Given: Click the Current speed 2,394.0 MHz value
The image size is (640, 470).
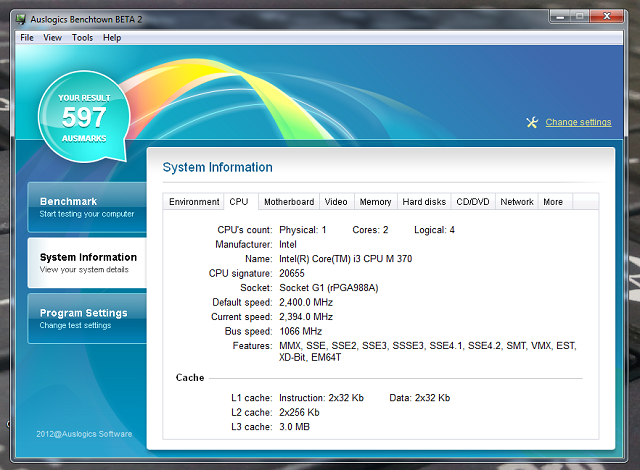Looking at the screenshot, I should (x=306, y=317).
